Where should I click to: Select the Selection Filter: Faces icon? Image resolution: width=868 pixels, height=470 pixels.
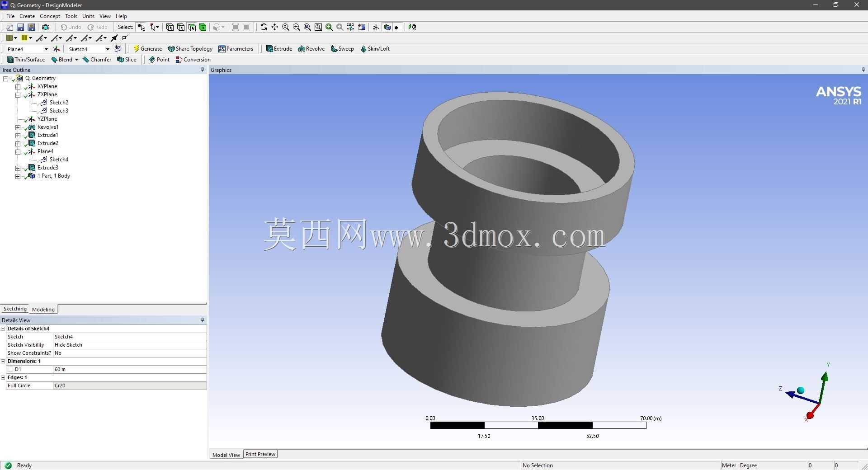point(192,27)
